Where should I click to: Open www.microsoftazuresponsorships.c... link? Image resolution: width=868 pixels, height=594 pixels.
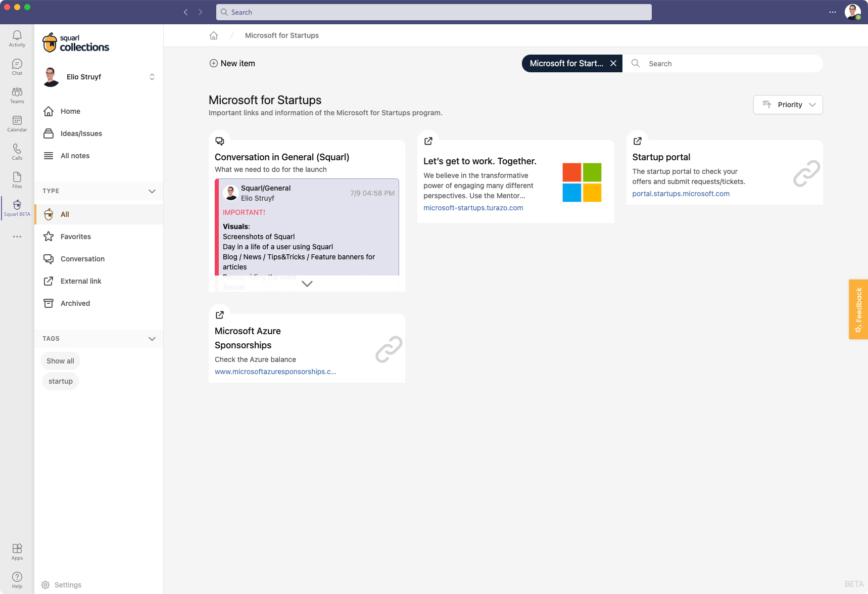point(275,372)
